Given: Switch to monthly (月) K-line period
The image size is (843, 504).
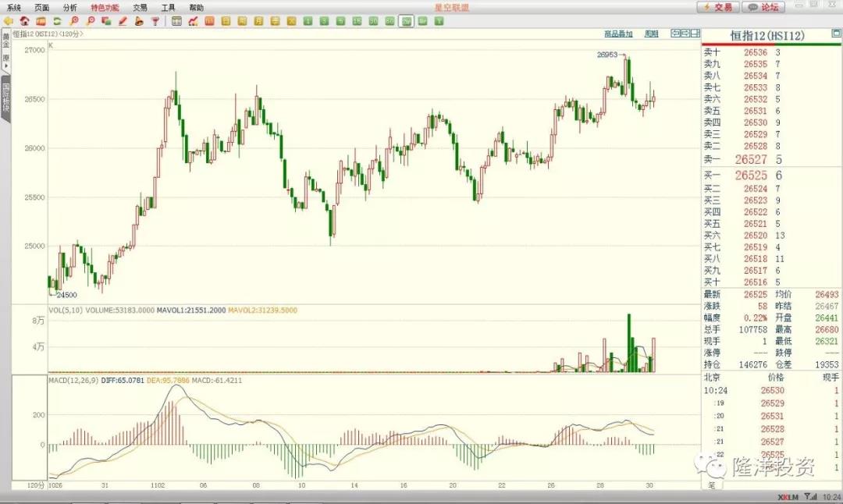Looking at the screenshot, I should (x=258, y=22).
